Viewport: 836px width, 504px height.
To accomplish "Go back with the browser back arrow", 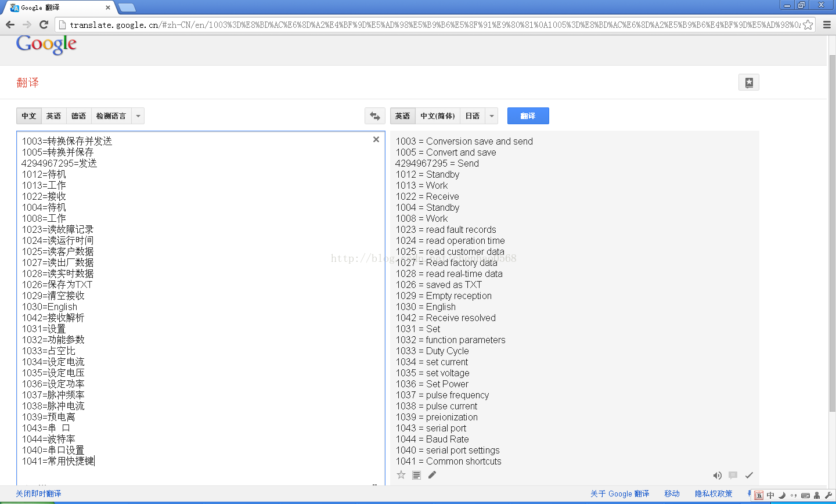I will coord(10,24).
